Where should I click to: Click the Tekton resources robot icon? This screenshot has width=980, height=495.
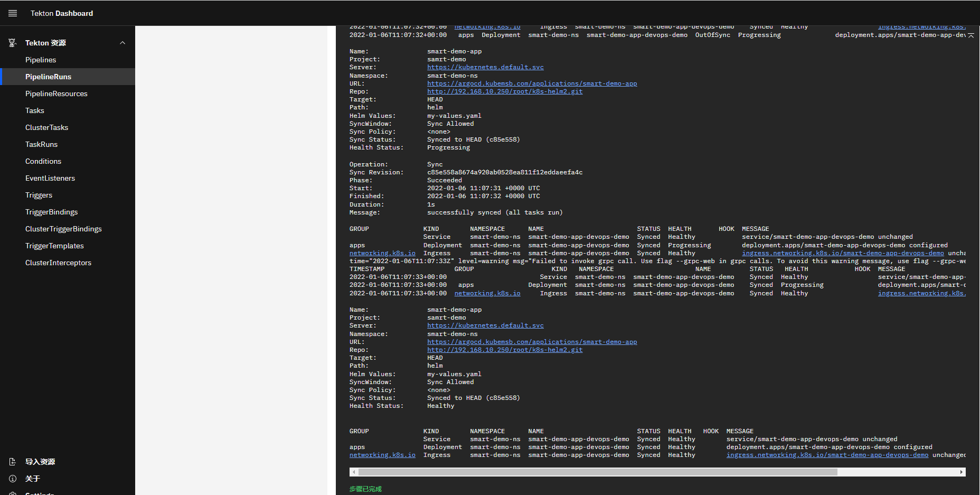pyautogui.click(x=13, y=43)
